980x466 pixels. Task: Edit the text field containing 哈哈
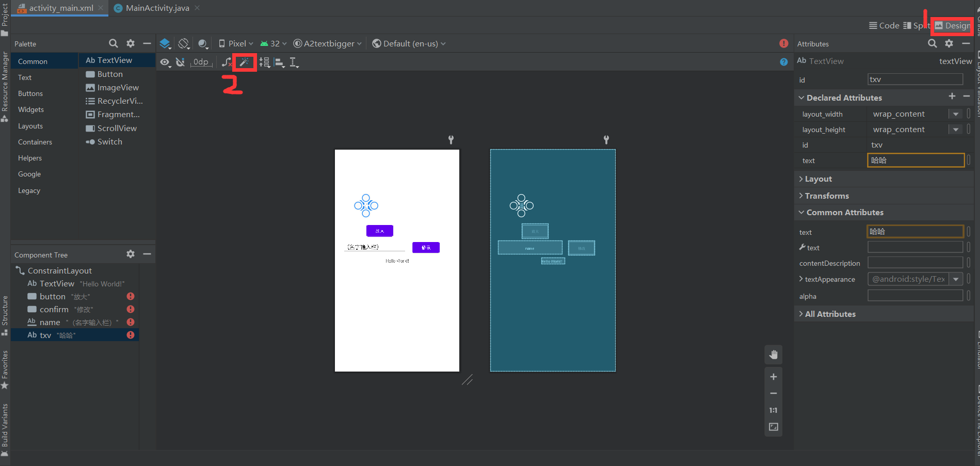[915, 160]
